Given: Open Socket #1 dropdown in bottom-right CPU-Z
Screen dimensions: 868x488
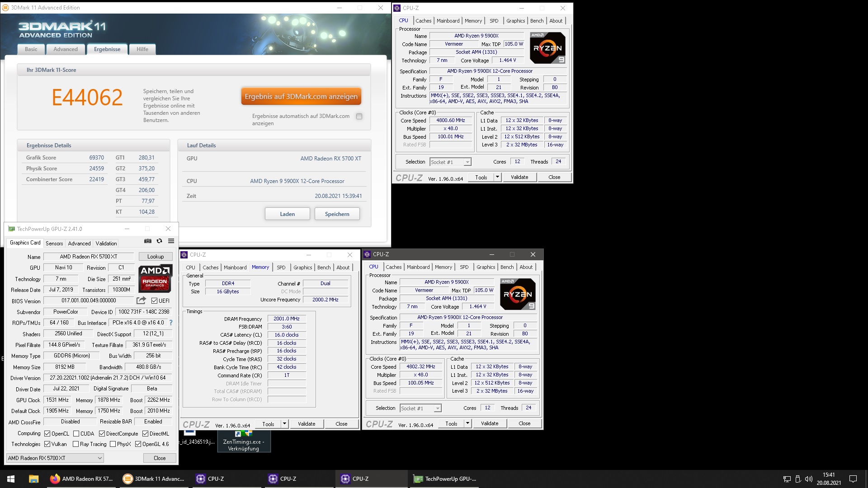Looking at the screenshot, I should [x=420, y=408].
